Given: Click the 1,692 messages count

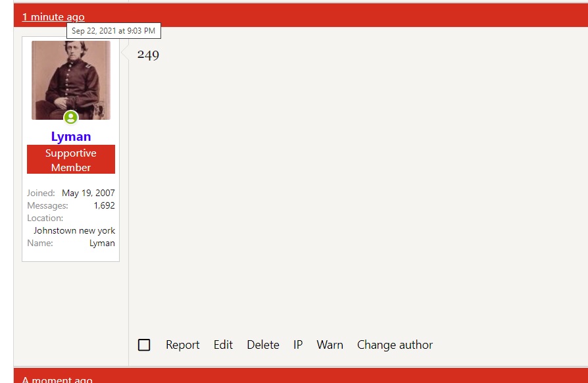Looking at the screenshot, I should point(104,205).
